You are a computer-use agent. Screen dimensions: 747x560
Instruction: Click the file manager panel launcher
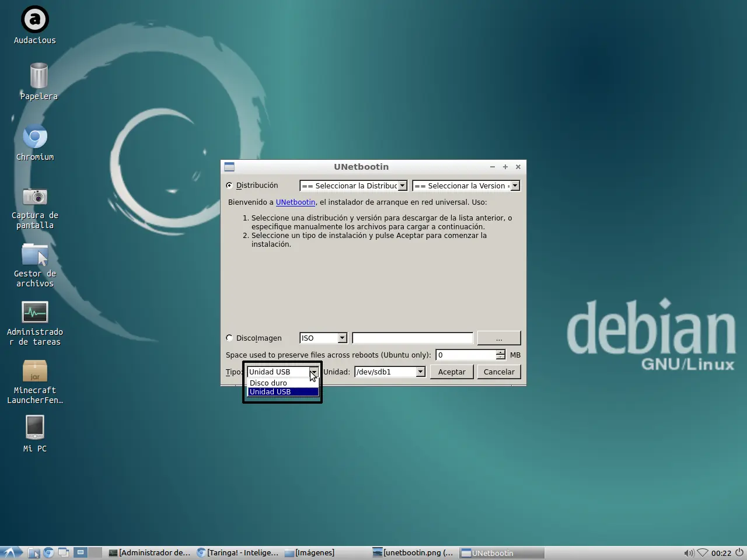(34, 552)
